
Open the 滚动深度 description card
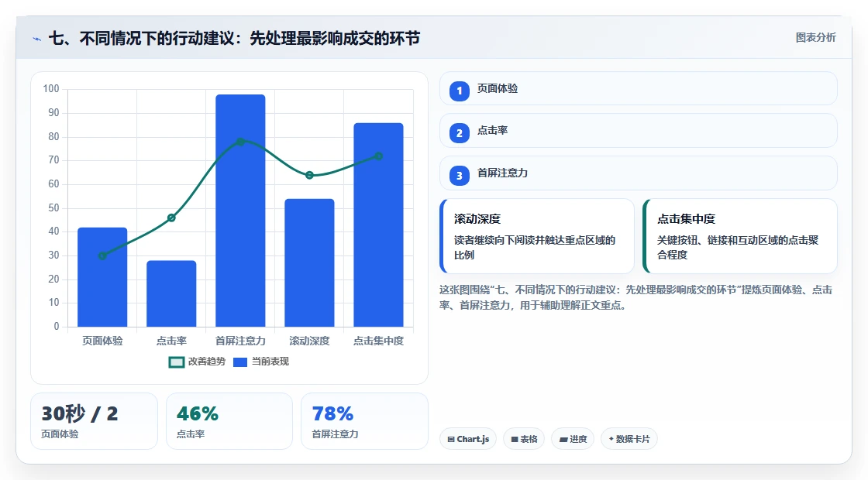[x=537, y=236]
